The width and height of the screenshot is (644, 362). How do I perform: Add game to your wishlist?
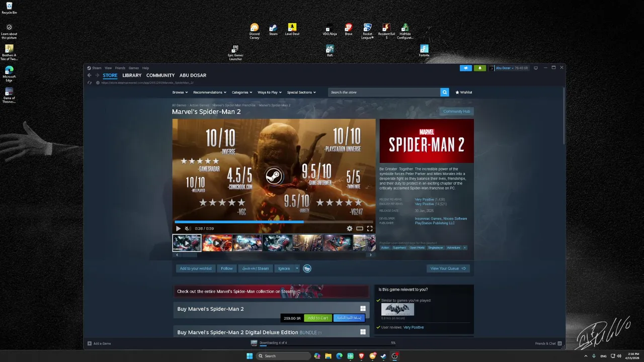[x=196, y=268]
